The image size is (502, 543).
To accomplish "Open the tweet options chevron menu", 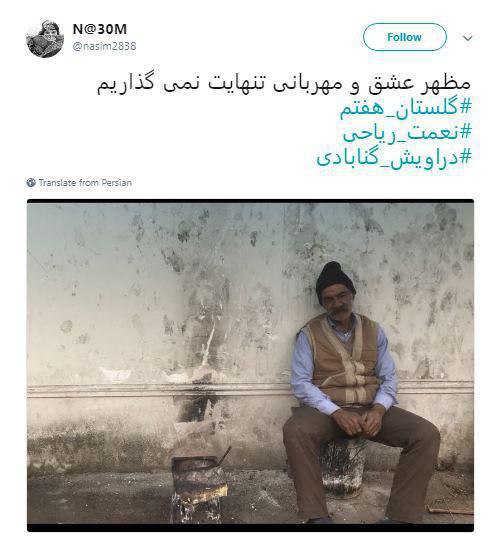I will (468, 38).
